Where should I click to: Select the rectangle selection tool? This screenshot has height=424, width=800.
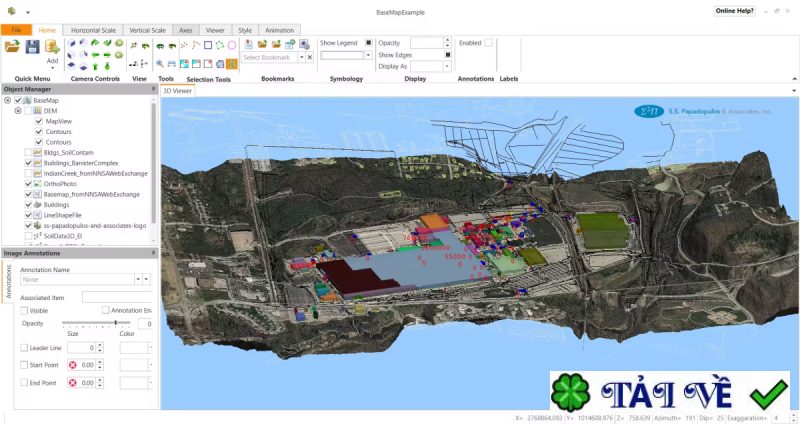(208, 44)
